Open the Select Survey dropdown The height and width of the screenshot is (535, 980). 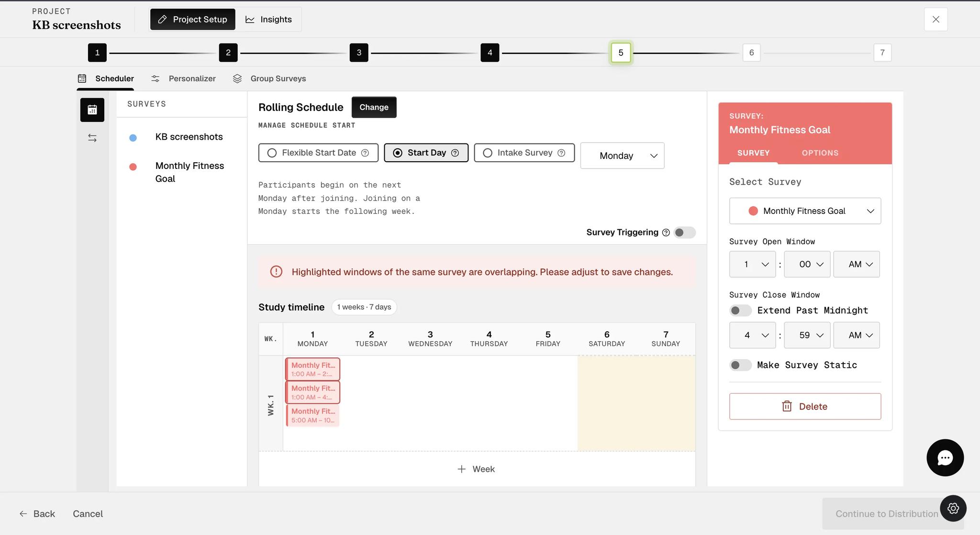(x=805, y=211)
